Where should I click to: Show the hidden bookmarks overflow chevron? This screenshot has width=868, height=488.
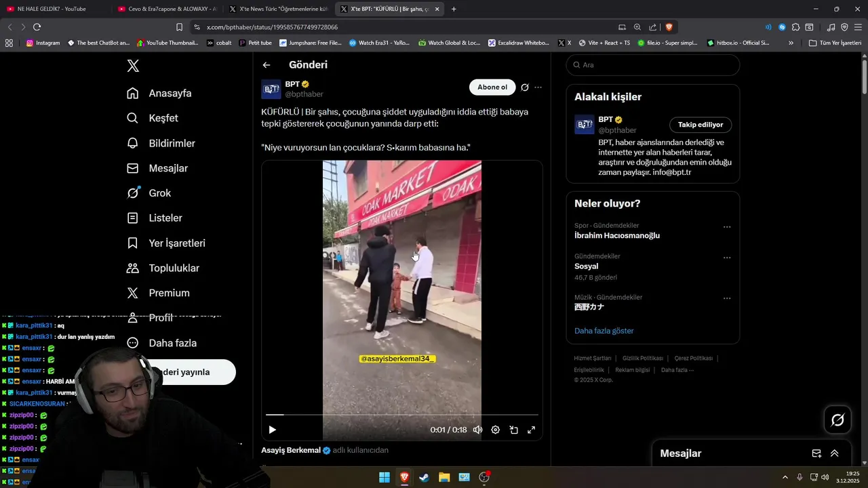tap(791, 43)
